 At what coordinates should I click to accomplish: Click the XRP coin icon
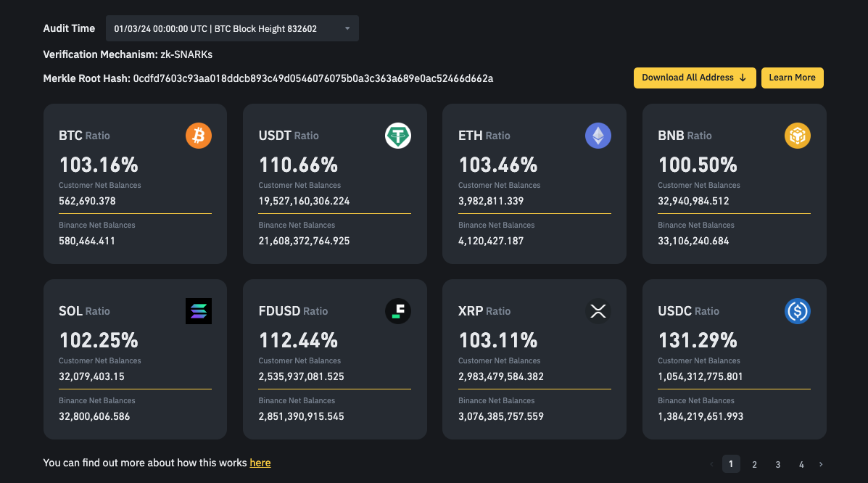pos(598,311)
